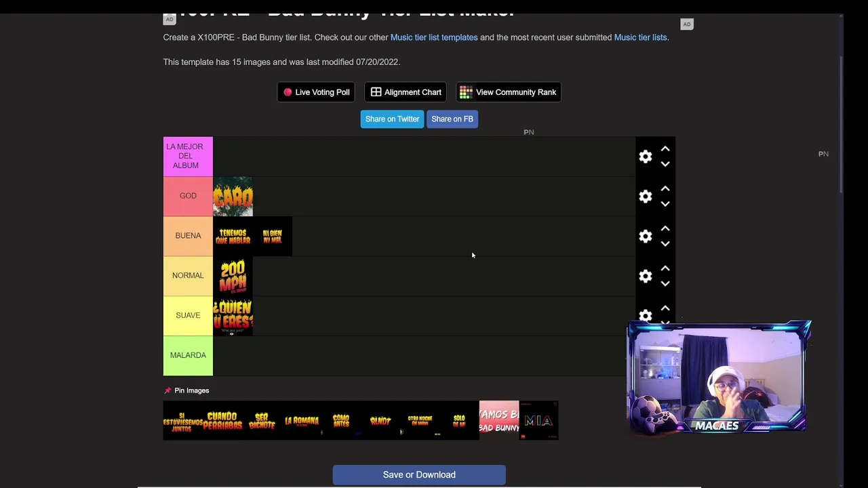
Task: Select the SUAVE tier label
Action: tap(188, 316)
